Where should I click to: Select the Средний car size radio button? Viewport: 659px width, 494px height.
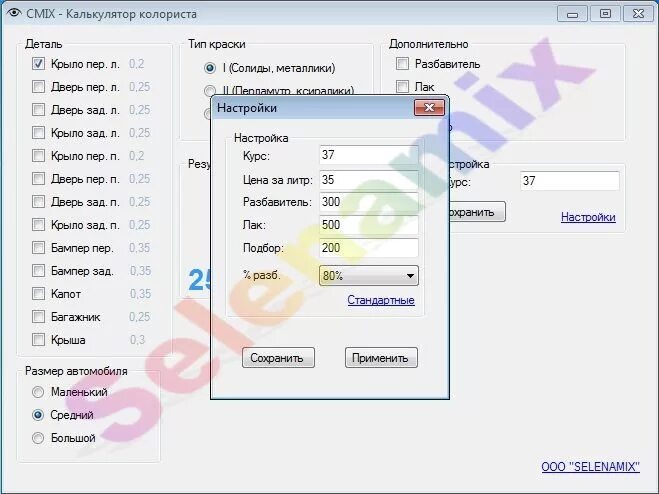[38, 415]
